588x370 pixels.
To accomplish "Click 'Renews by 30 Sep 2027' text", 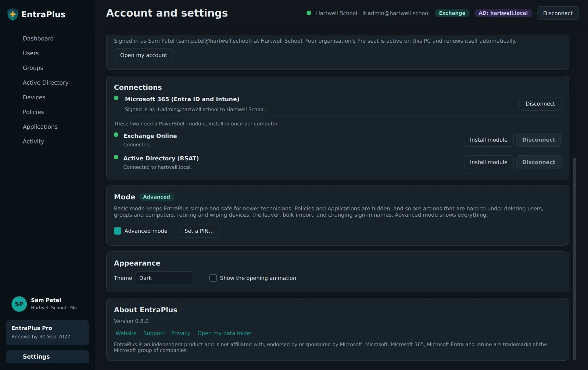I will (x=41, y=337).
